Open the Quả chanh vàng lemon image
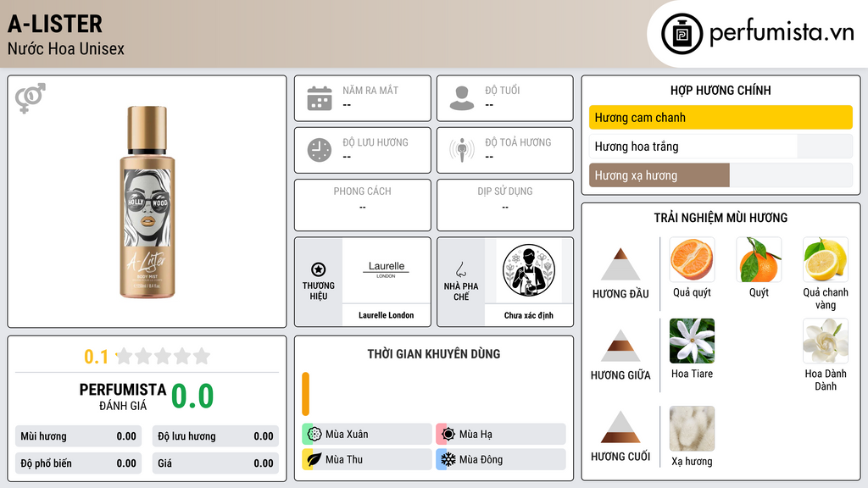The width and height of the screenshot is (868, 488). click(826, 259)
